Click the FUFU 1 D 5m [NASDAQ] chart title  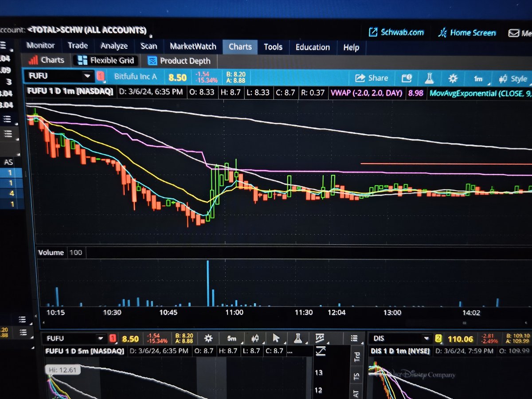86,351
